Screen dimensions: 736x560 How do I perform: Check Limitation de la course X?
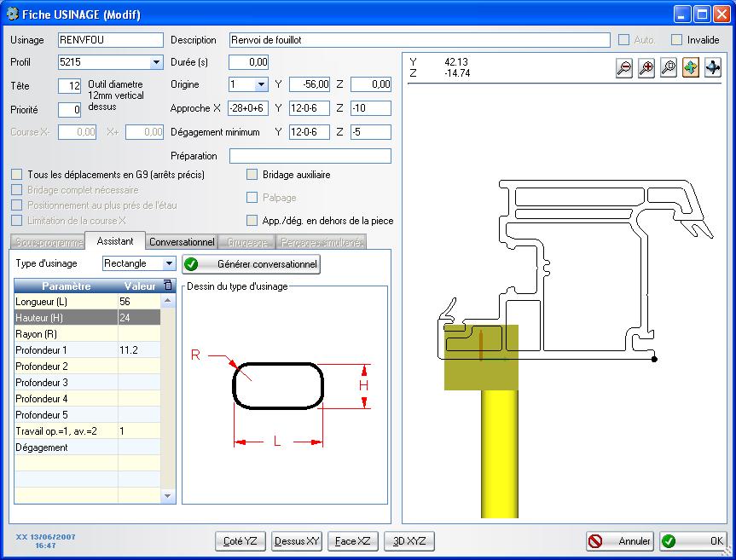[16, 221]
